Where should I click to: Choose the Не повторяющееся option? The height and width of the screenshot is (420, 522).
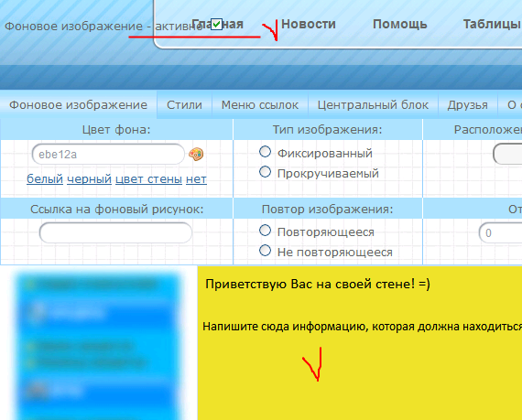265,251
